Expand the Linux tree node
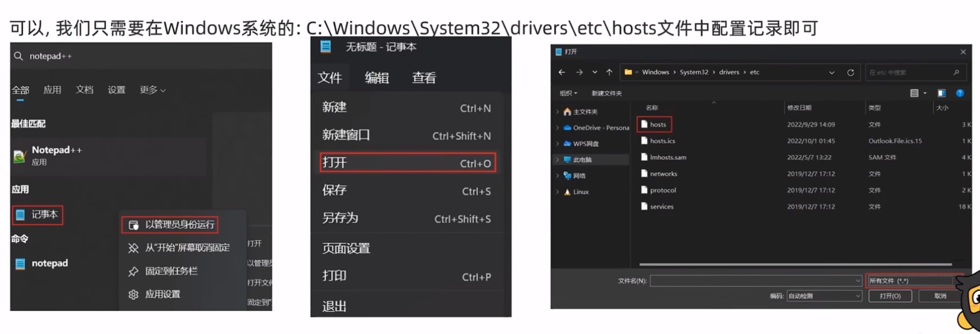The height and width of the screenshot is (334, 980). click(x=557, y=192)
